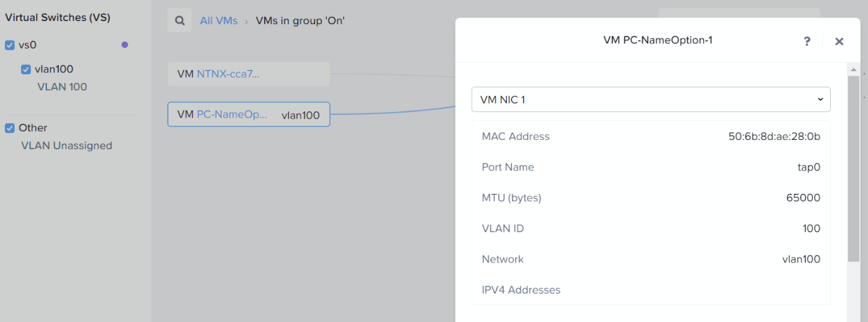Screen dimensions: 868x322
Task: Disable the Other checkbox
Action: pyautogui.click(x=10, y=128)
